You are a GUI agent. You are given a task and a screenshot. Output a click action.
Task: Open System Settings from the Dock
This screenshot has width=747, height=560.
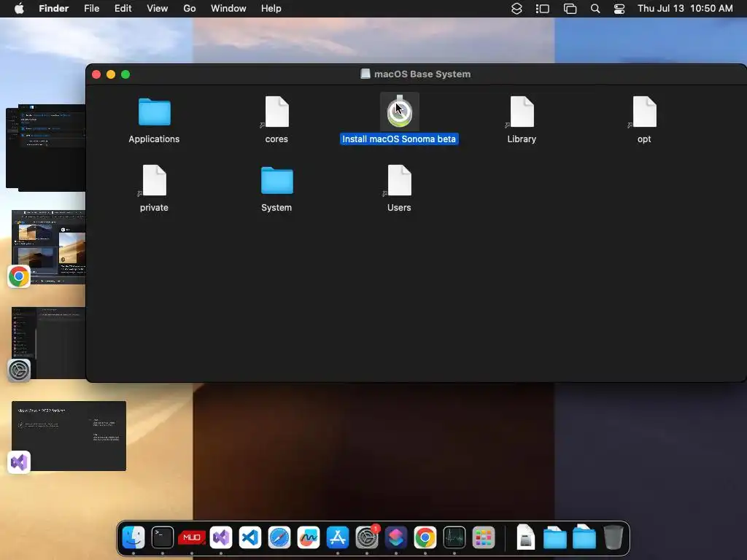pyautogui.click(x=367, y=537)
